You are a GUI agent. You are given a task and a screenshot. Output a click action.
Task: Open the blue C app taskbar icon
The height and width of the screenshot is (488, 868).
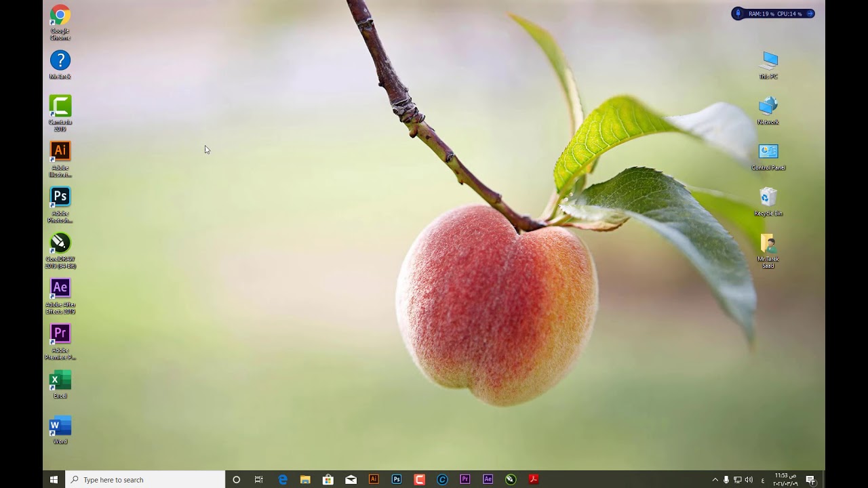tap(442, 479)
